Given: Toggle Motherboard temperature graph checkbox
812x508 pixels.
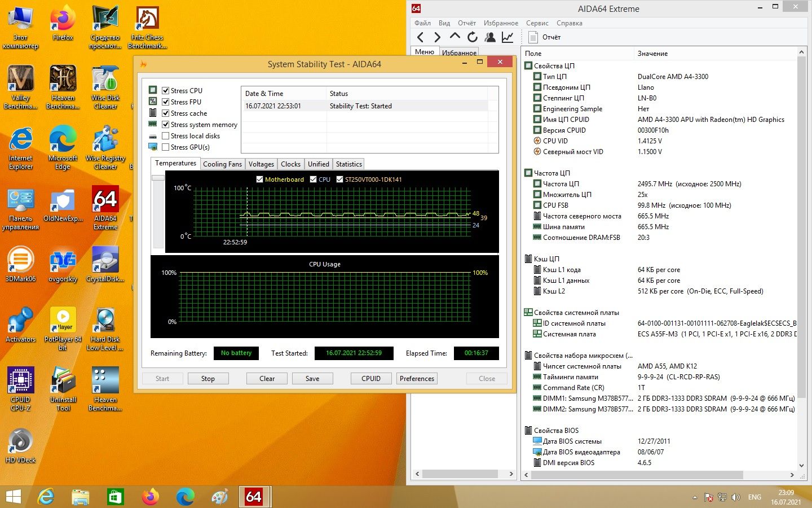Looking at the screenshot, I should click(x=260, y=179).
